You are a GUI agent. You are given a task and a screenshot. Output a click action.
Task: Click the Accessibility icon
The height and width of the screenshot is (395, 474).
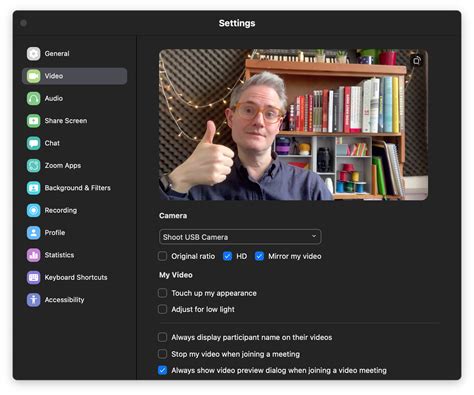[33, 300]
